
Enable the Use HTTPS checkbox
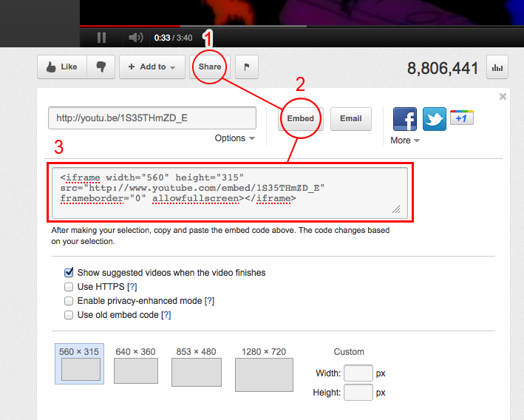tap(69, 287)
